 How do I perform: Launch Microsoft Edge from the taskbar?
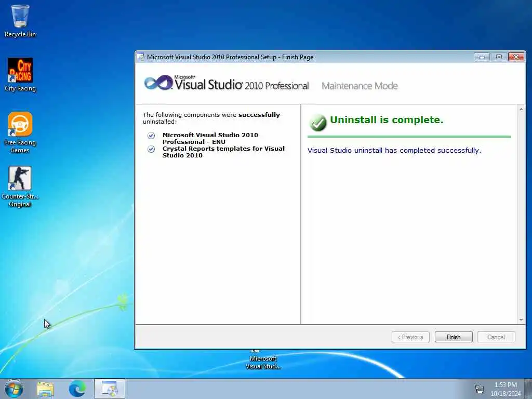point(77,389)
